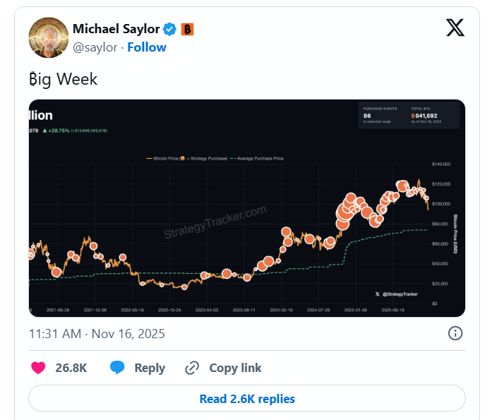
Task: Click the Bitcoin Price legend entry in chart
Action: (162, 159)
